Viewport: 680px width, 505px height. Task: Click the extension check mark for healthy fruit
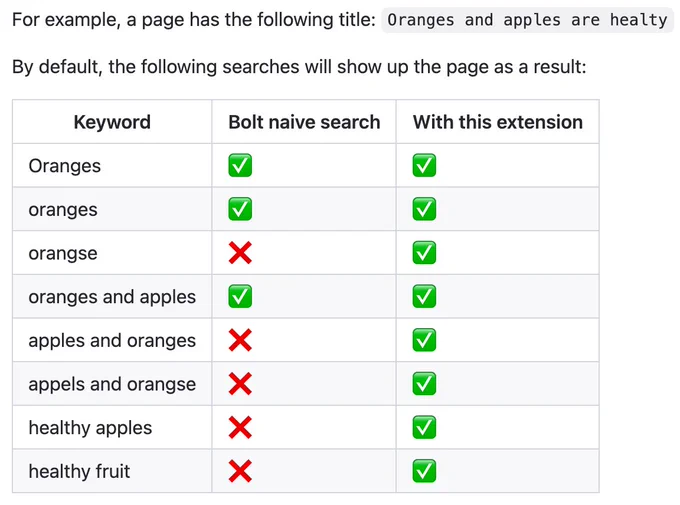(x=424, y=471)
